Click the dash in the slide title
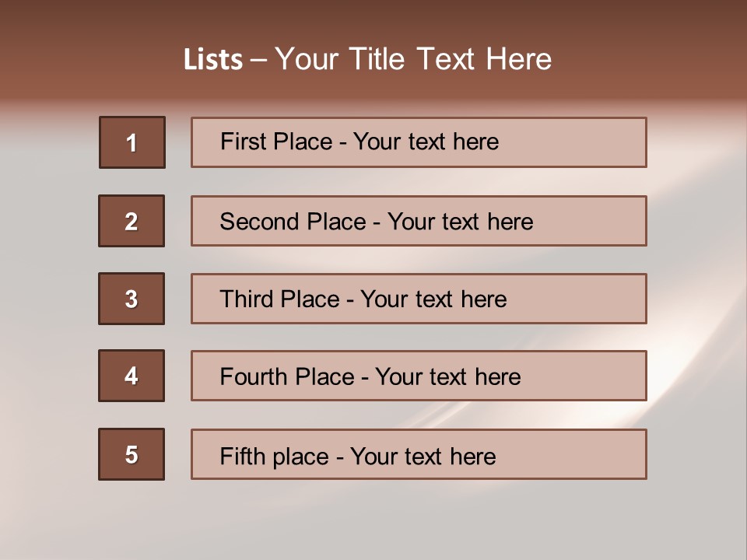 [x=258, y=60]
